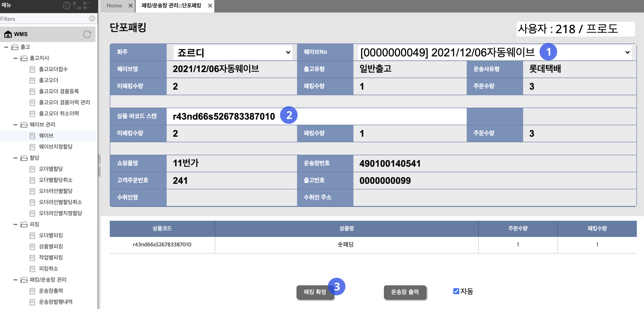Click the WMS warehouse icon
This screenshot has width=644, height=309.
tap(8, 34)
